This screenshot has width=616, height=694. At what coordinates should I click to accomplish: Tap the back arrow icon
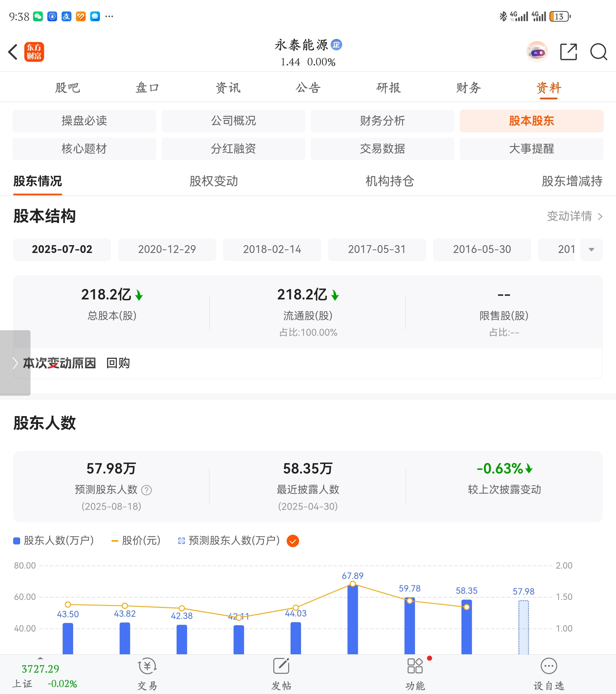pyautogui.click(x=13, y=52)
